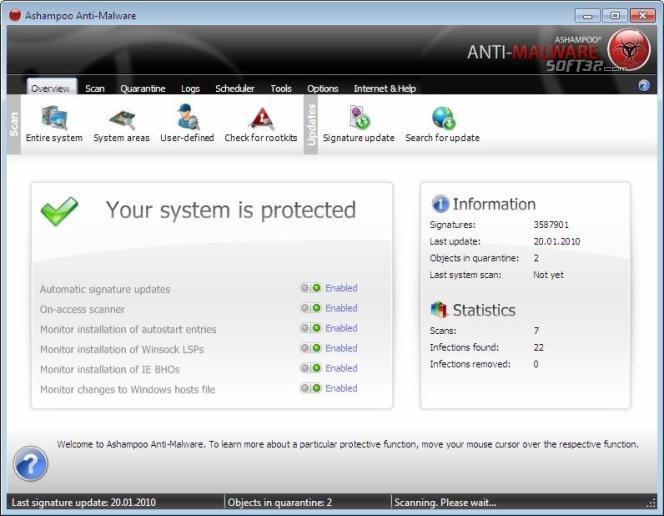Close the Ashampoo Anti-Malware window

point(643,16)
